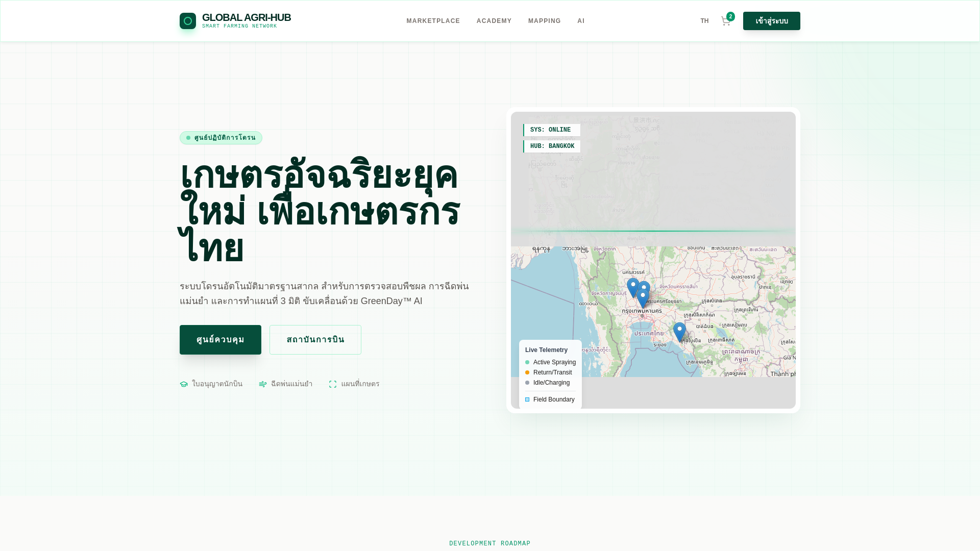Click the Idle/Charging gray legend dot
980x551 pixels.
527,383
